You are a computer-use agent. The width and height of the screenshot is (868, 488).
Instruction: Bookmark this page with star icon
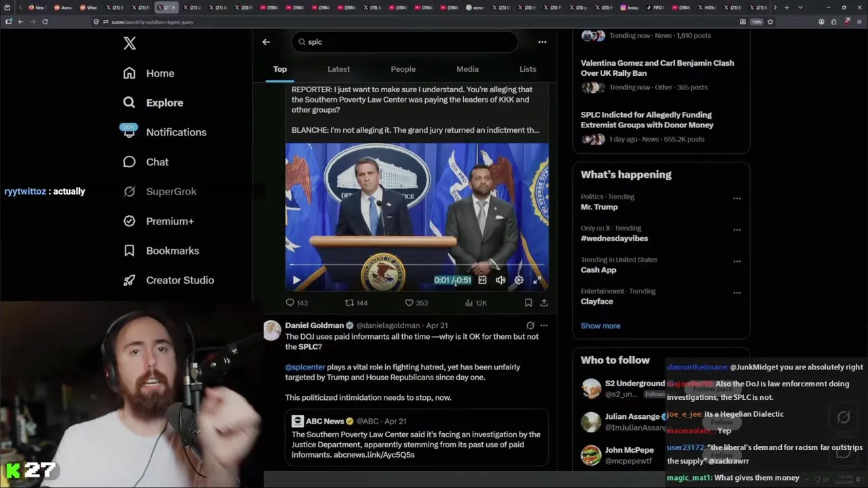pyautogui.click(x=770, y=22)
